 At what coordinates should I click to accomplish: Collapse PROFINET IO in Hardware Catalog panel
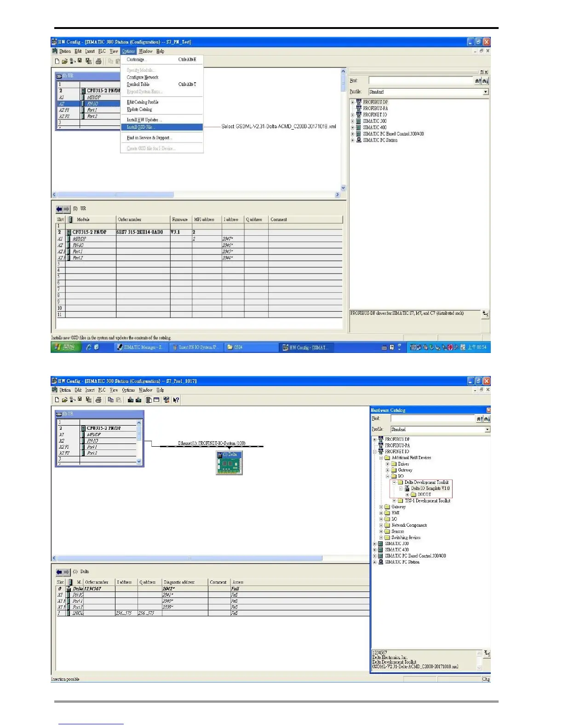[374, 452]
